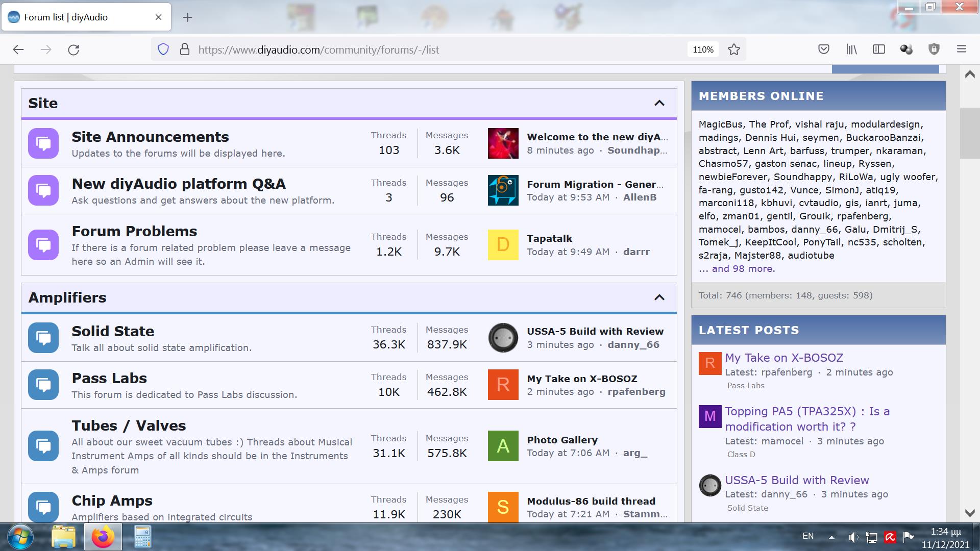Screen dimensions: 980x551
Task: Open Soundhappy's avatar in the Site Announcements row
Action: (x=503, y=143)
